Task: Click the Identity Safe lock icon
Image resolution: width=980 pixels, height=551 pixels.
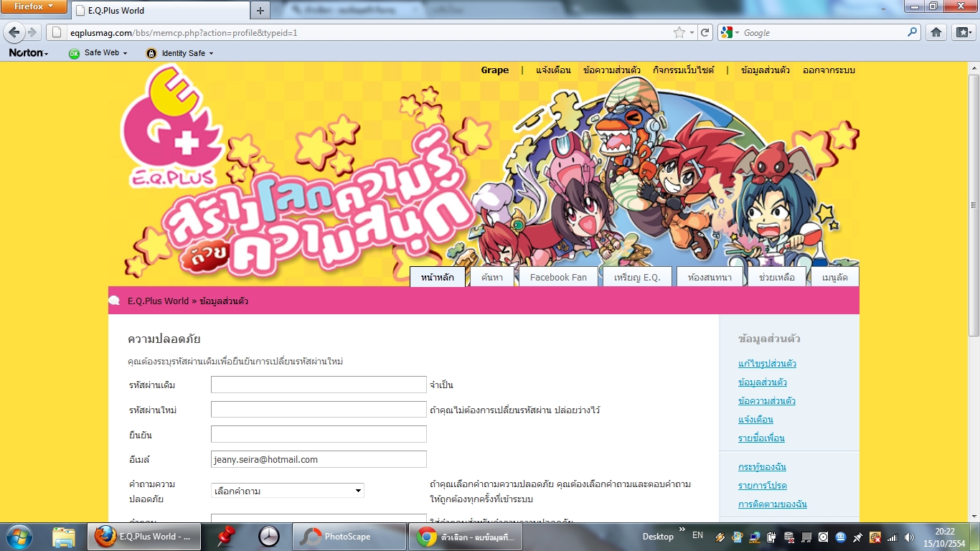Action: (151, 53)
